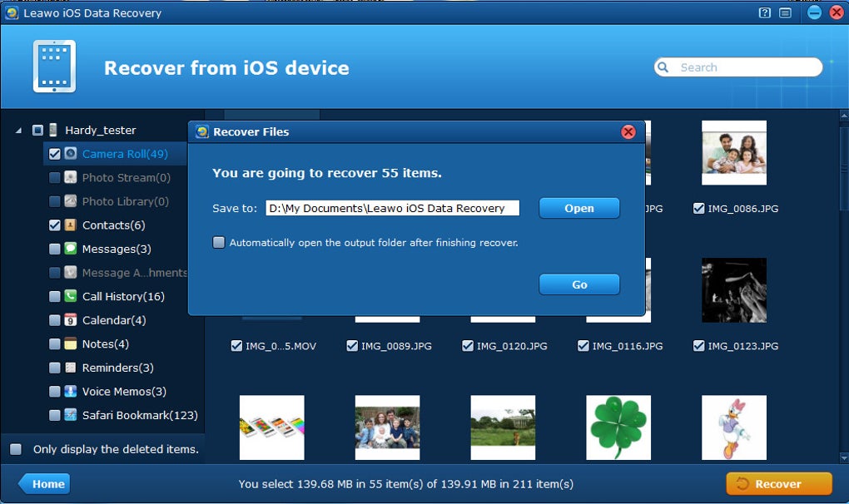Toggle Only display the deleted items
Image resolution: width=849 pixels, height=504 pixels.
point(16,449)
